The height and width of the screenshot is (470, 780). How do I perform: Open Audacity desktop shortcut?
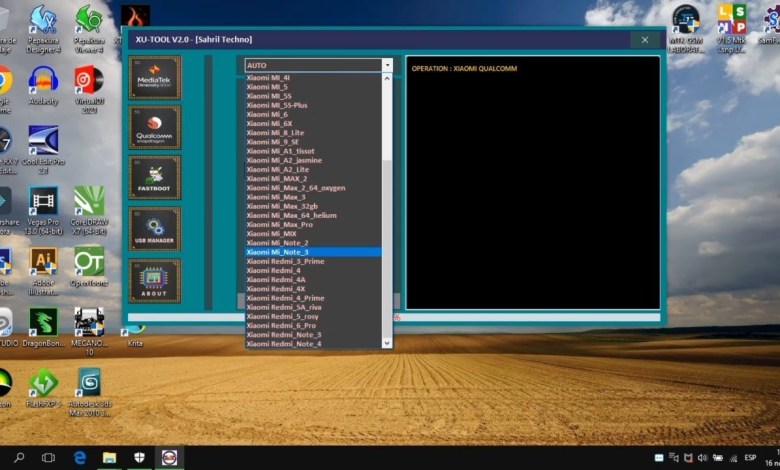[x=43, y=86]
